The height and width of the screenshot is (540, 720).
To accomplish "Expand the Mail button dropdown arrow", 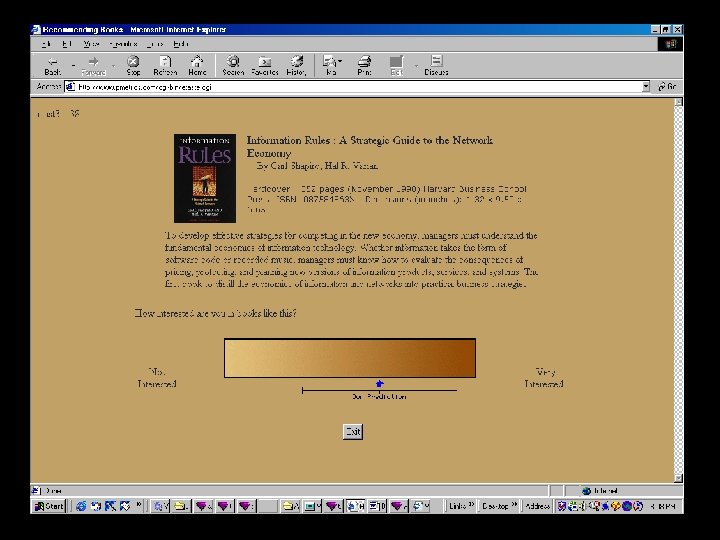I will tap(340, 62).
